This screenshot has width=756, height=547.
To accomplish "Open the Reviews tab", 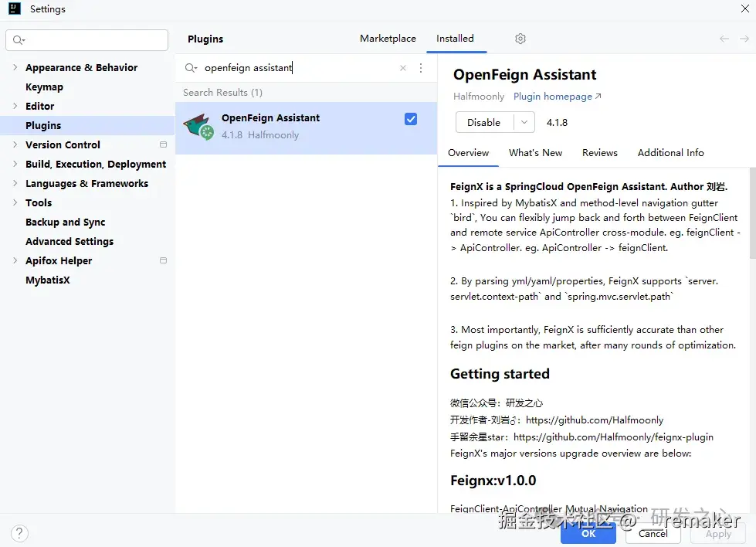I will coord(600,153).
